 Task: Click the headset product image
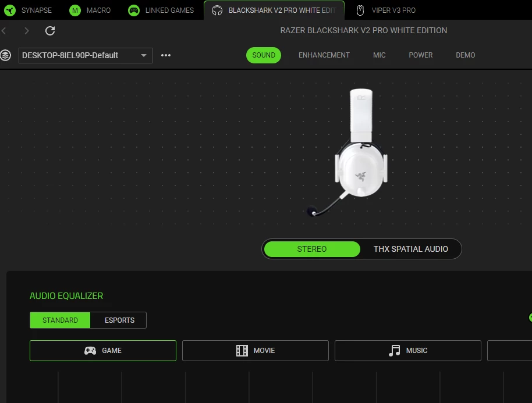pyautogui.click(x=348, y=152)
